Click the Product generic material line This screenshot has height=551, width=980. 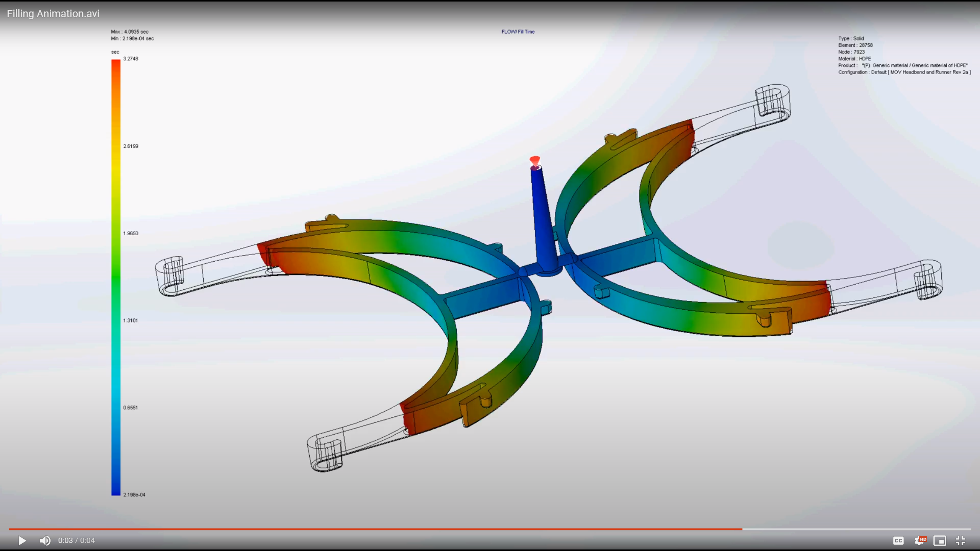coord(903,65)
